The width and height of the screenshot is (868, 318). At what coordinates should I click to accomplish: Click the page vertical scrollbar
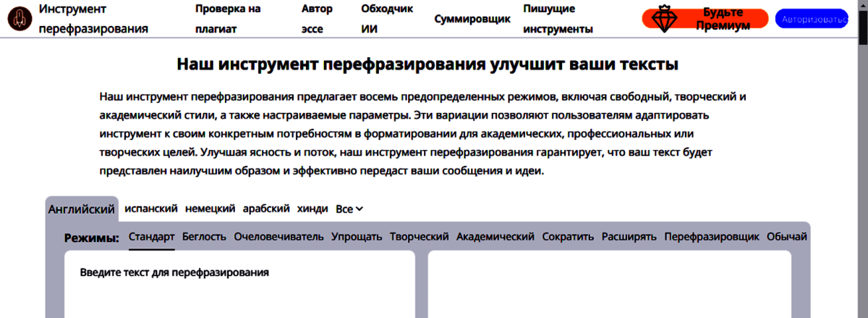click(862, 159)
